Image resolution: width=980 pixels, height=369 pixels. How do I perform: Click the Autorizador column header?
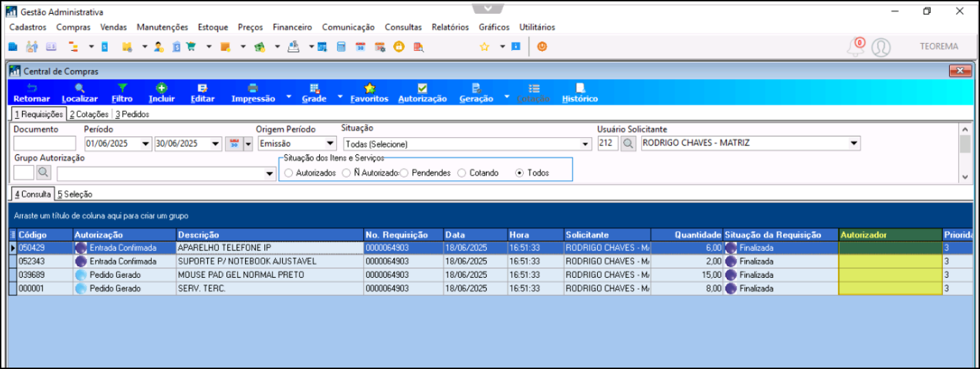(x=890, y=235)
